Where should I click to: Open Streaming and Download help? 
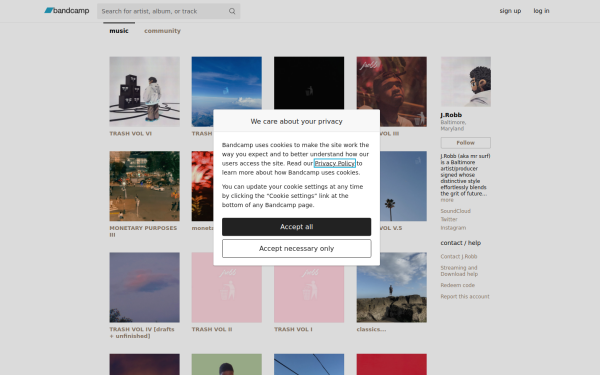pos(459,271)
